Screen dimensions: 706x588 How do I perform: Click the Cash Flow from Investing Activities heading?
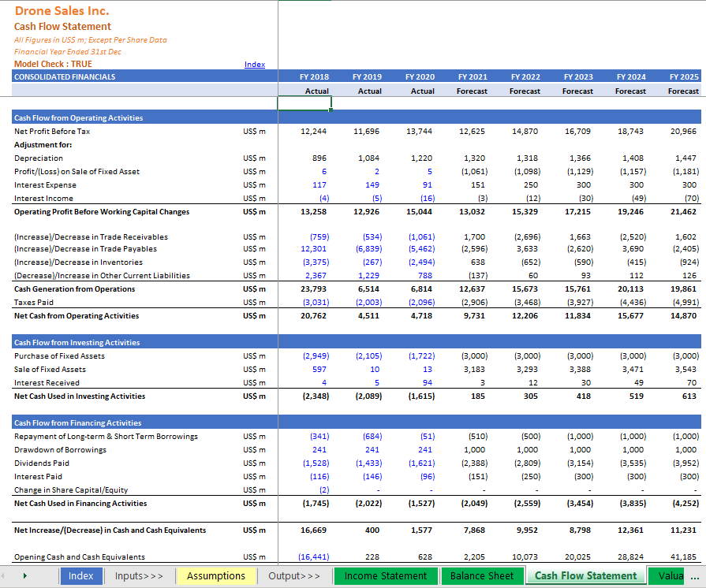77,343
